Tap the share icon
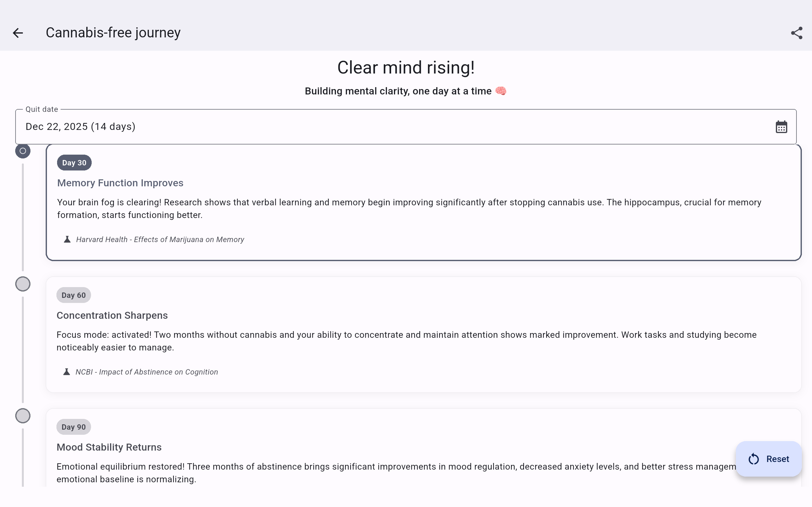Viewport: 812px width, 507px height. (796, 33)
